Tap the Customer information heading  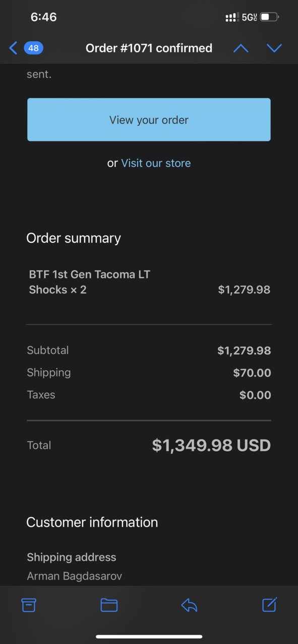pyautogui.click(x=92, y=522)
